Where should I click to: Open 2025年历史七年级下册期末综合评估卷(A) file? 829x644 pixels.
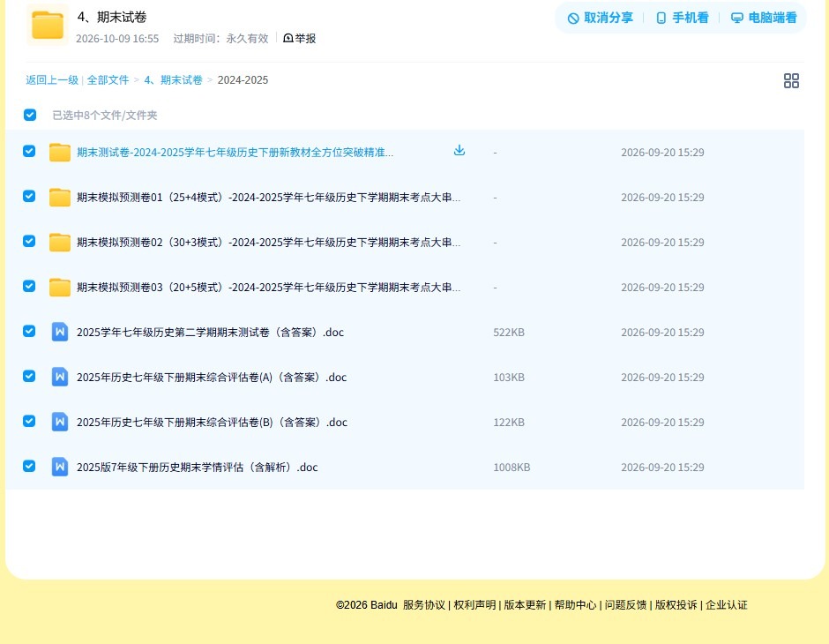click(x=212, y=377)
